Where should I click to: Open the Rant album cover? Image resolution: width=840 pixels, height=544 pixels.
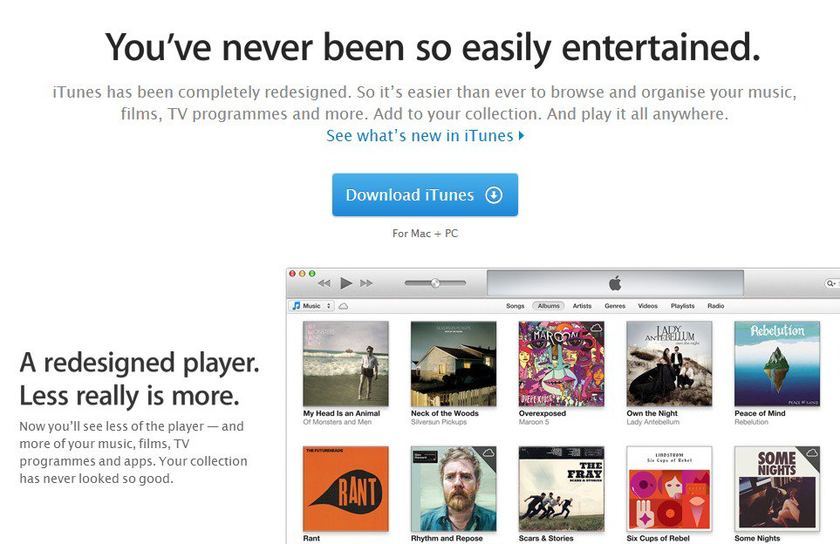[346, 489]
